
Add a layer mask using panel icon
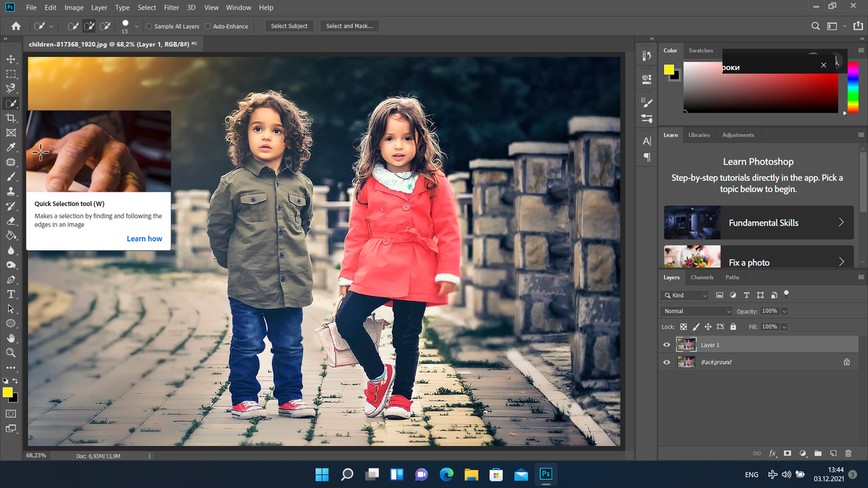tap(788, 453)
